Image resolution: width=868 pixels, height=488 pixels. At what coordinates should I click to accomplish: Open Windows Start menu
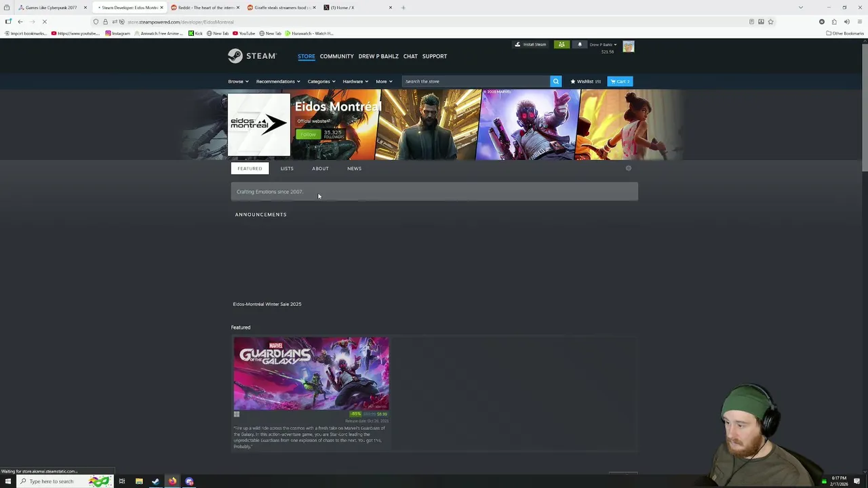[7, 481]
